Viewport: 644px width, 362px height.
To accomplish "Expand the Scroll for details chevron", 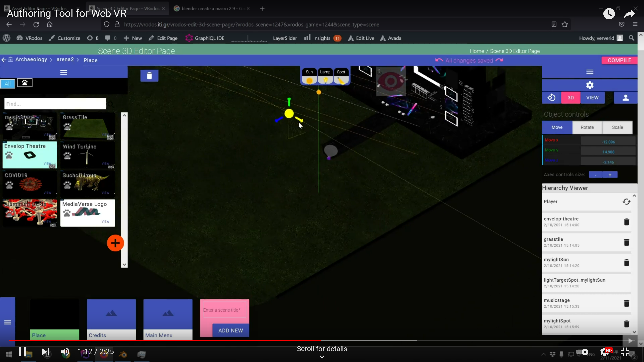I will click(321, 357).
